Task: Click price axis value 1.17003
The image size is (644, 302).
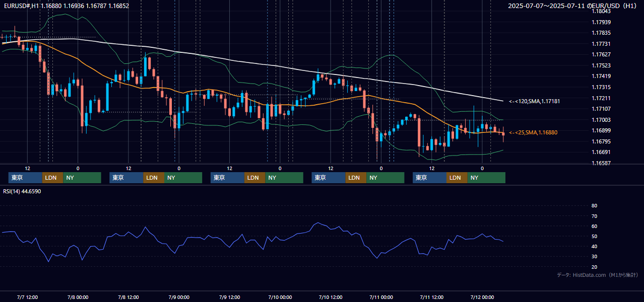Action: (x=601, y=120)
